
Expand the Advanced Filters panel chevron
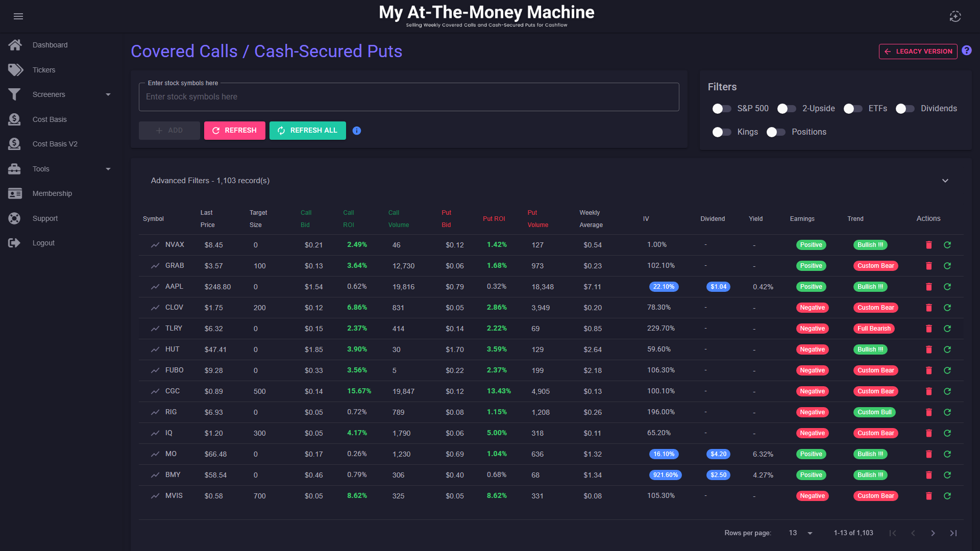[945, 181]
